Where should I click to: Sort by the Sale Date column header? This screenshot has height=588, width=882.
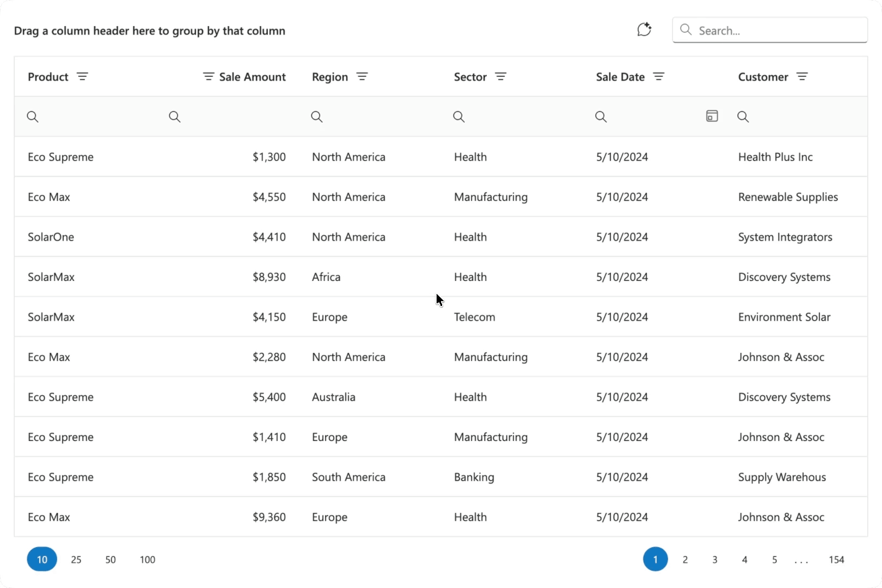pos(620,77)
